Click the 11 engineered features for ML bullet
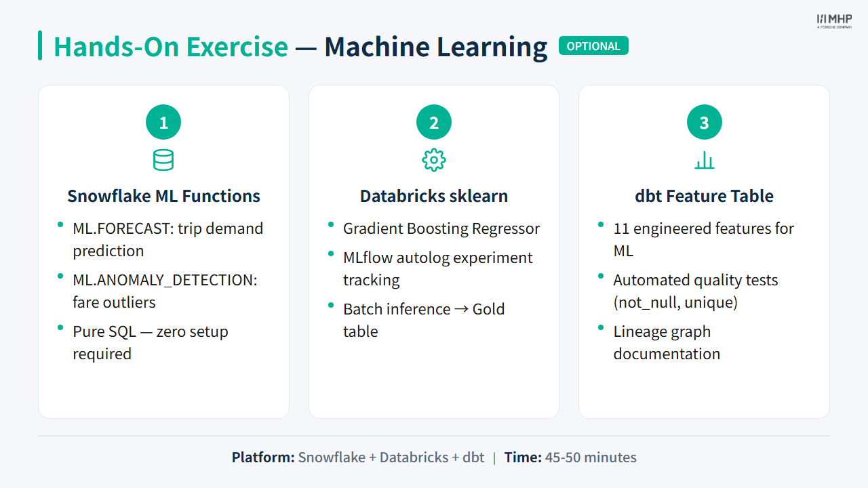This screenshot has width=868, height=488. [x=704, y=240]
